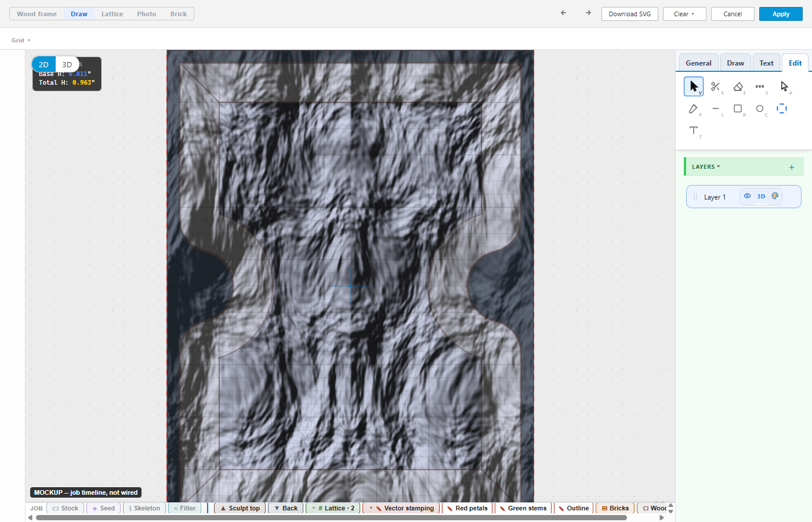Image resolution: width=812 pixels, height=522 pixels.
Task: Add a new layer with plus icon
Action: point(792,167)
